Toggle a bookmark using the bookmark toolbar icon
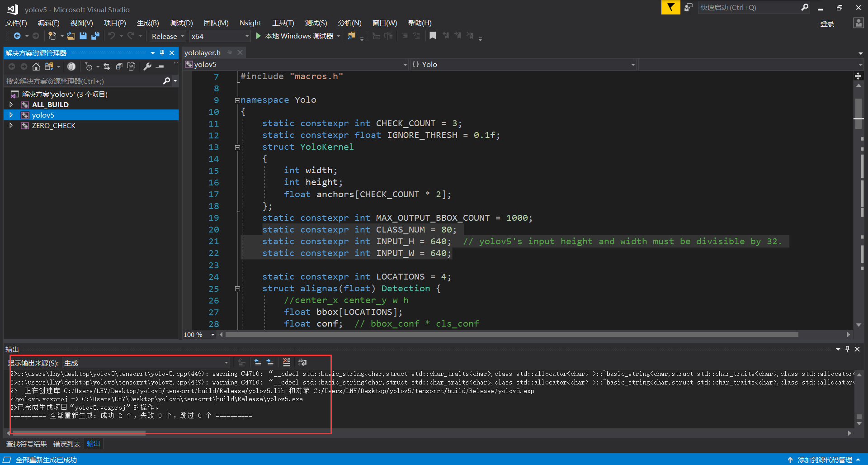 (x=433, y=36)
